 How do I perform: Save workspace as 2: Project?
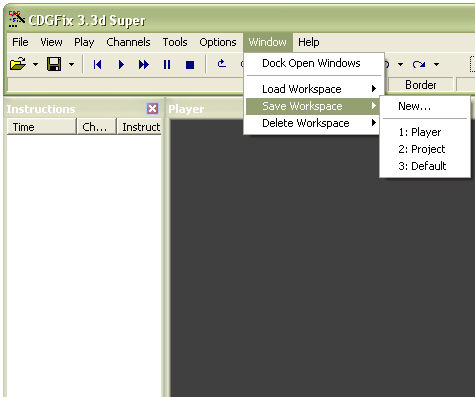coord(425,149)
